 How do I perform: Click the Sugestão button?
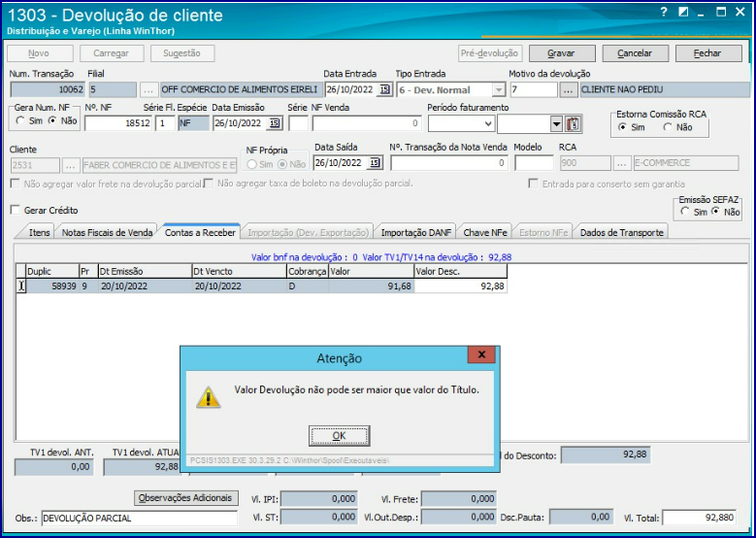(182, 53)
